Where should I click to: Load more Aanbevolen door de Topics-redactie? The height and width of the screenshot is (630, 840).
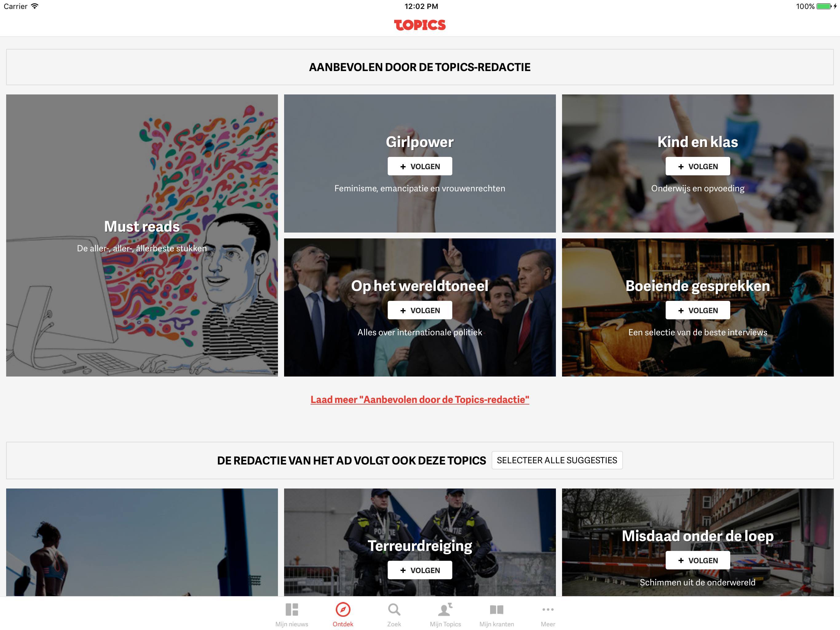tap(420, 400)
